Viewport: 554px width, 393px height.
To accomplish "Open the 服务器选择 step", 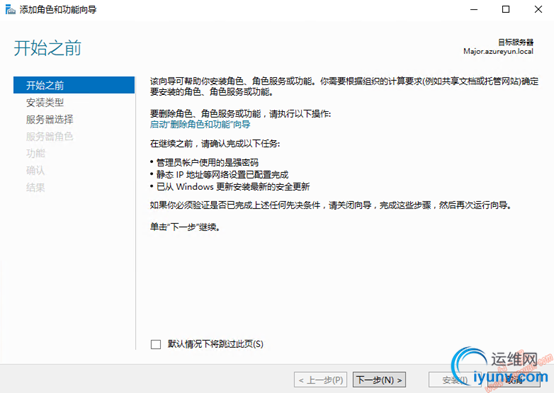I will (49, 119).
